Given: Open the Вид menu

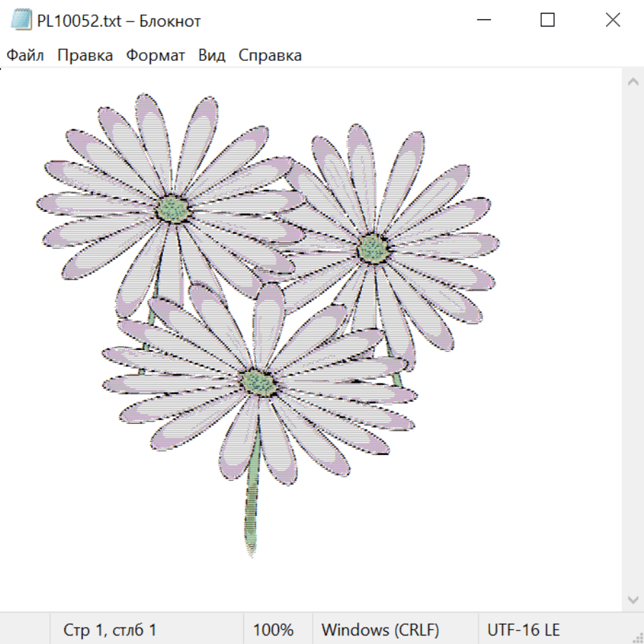Looking at the screenshot, I should 212,55.
